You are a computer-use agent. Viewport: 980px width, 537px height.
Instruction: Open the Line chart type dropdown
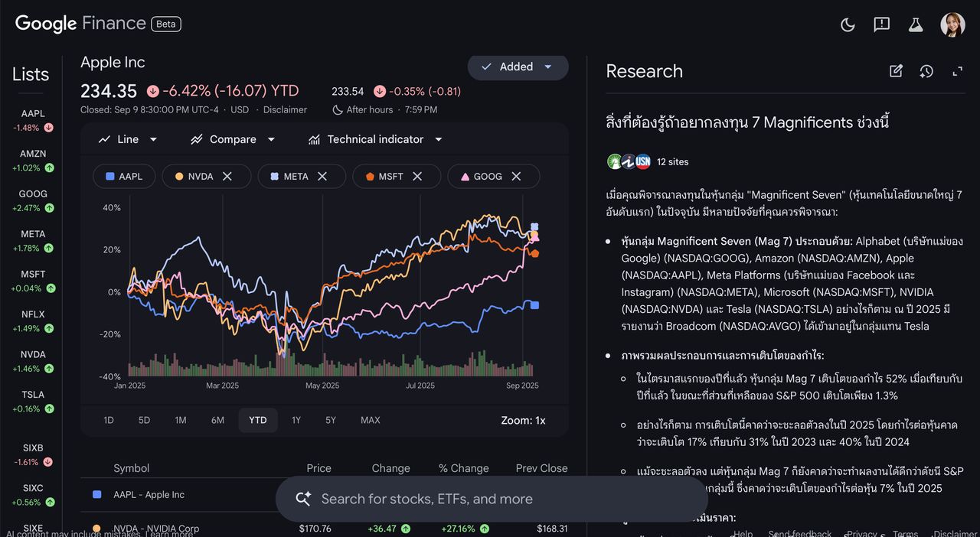tap(128, 139)
